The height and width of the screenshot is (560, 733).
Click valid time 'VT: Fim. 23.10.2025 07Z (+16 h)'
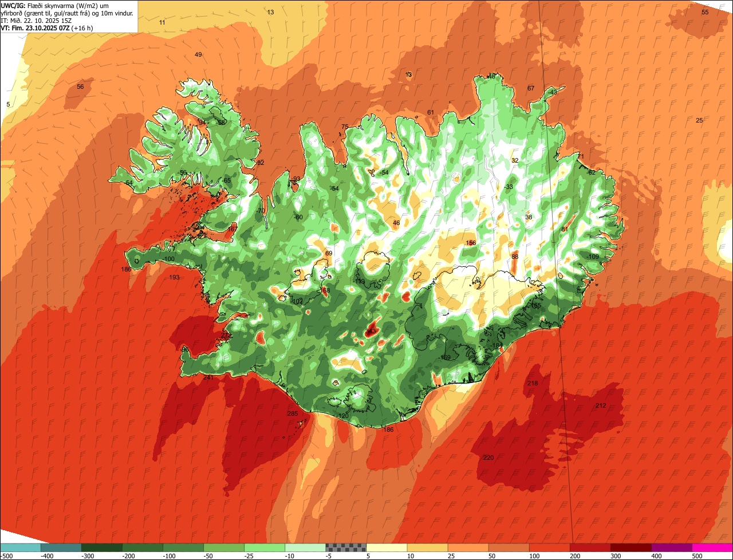[47, 28]
